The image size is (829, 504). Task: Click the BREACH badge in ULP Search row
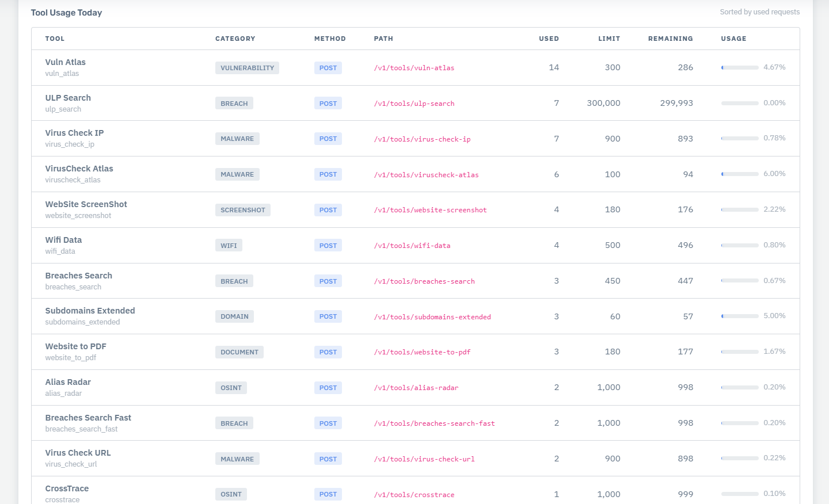(234, 104)
